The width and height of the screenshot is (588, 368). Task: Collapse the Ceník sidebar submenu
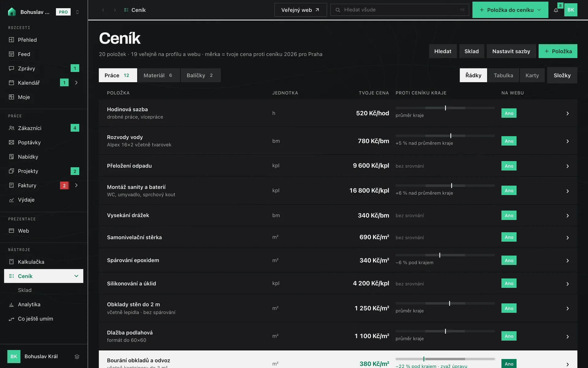pos(76,276)
